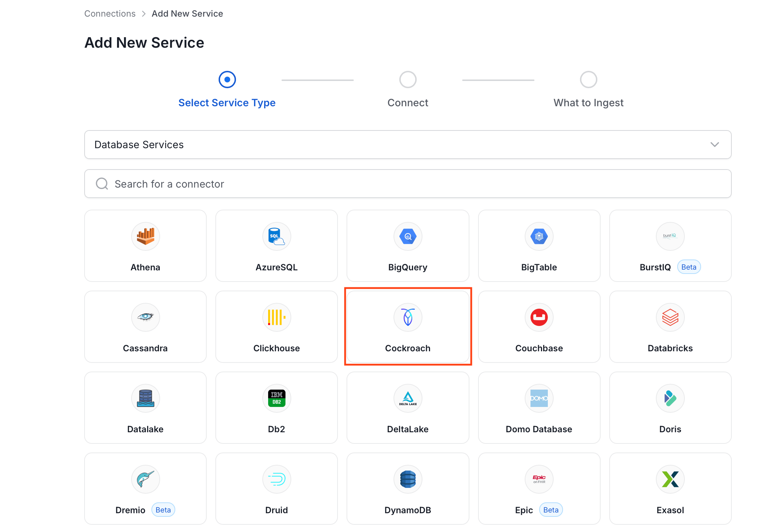Image resolution: width=782 pixels, height=532 pixels.
Task: Click the BigTable card label
Action: (539, 267)
